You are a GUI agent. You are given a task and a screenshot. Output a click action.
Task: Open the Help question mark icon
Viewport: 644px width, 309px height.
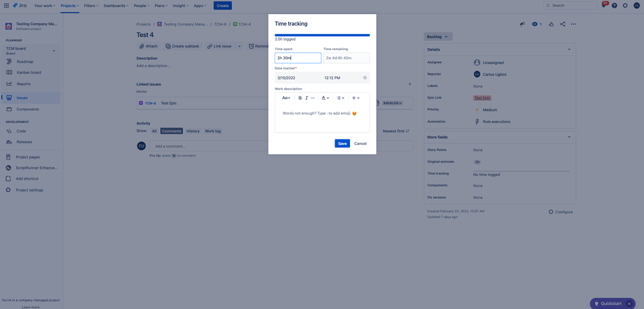pyautogui.click(x=614, y=6)
